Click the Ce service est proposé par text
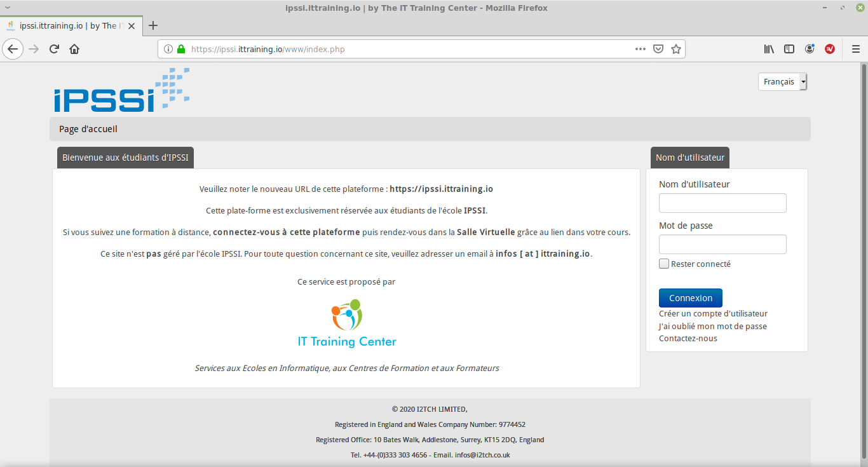The image size is (868, 467). point(346,282)
